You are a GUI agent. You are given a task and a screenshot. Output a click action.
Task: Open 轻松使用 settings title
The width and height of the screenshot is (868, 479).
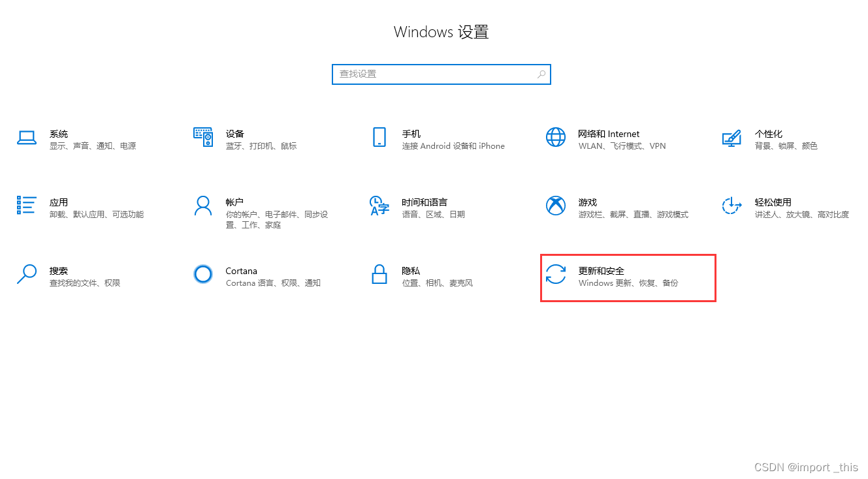773,202
